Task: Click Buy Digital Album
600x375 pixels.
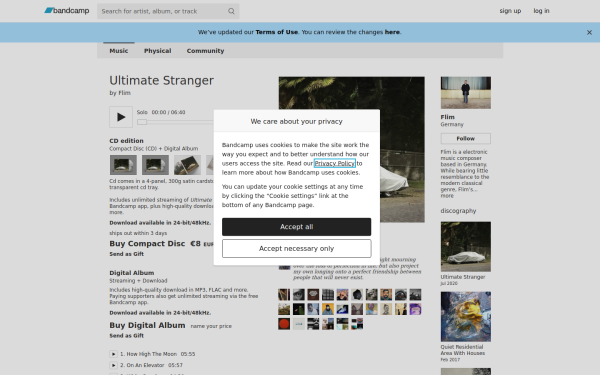Action: 147,325
